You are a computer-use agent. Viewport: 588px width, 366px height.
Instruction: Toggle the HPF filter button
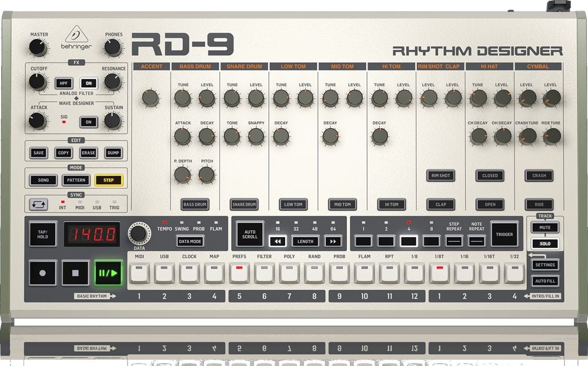pos(64,84)
